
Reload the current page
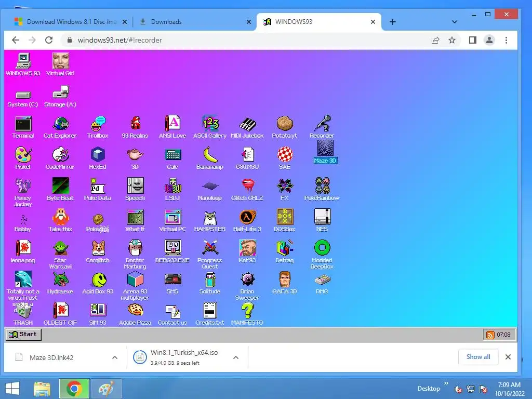pyautogui.click(x=49, y=40)
